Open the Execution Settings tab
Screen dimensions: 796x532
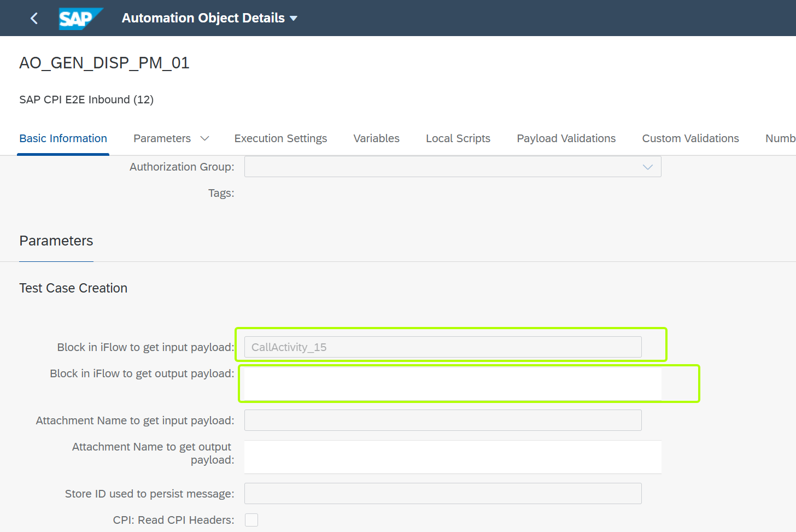pyautogui.click(x=280, y=138)
